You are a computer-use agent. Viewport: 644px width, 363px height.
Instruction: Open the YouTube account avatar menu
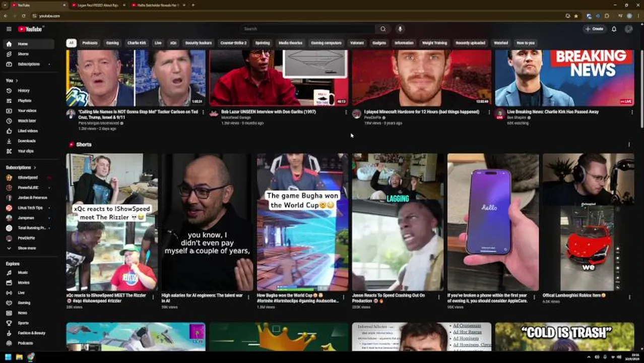point(629,29)
